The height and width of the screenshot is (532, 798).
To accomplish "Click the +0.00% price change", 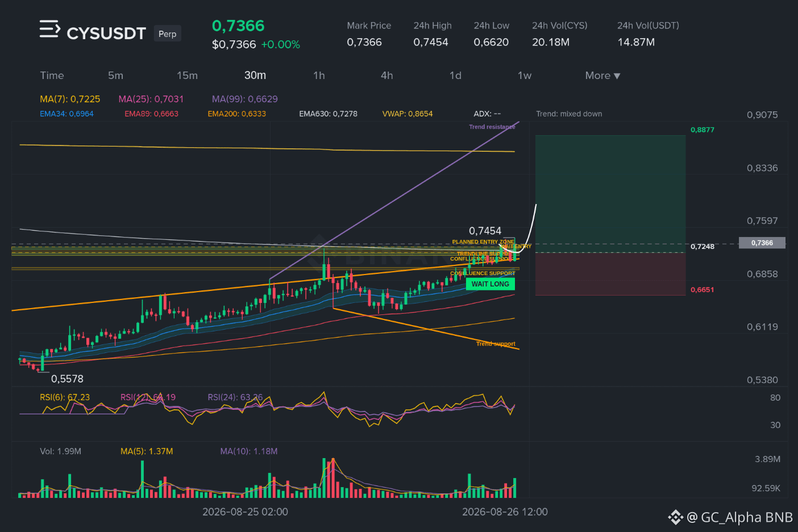I will click(280, 44).
